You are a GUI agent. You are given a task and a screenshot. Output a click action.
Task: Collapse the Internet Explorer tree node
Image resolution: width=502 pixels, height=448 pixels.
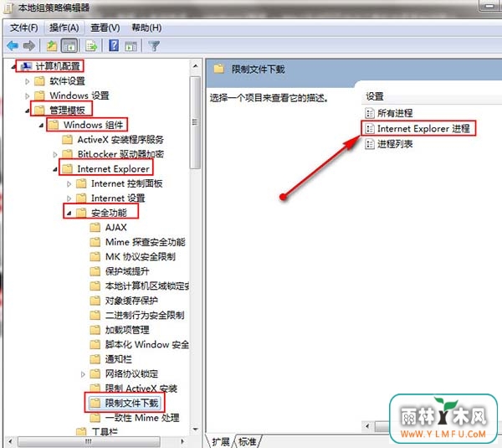(55, 169)
